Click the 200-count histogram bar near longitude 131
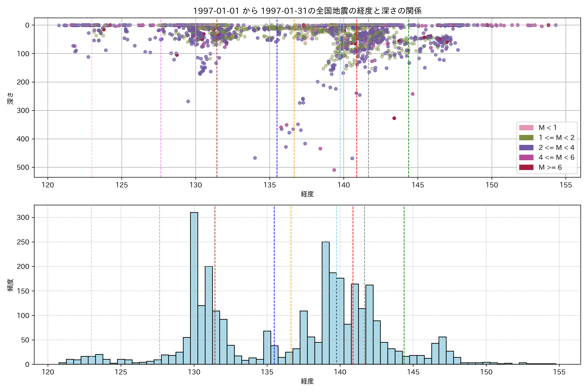 pos(209,315)
